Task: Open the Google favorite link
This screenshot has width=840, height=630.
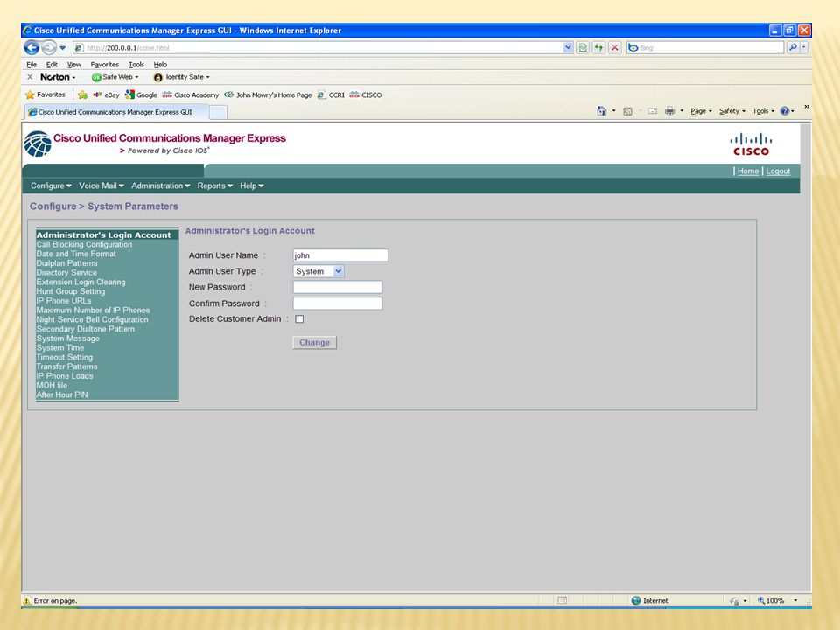Action: (x=141, y=94)
